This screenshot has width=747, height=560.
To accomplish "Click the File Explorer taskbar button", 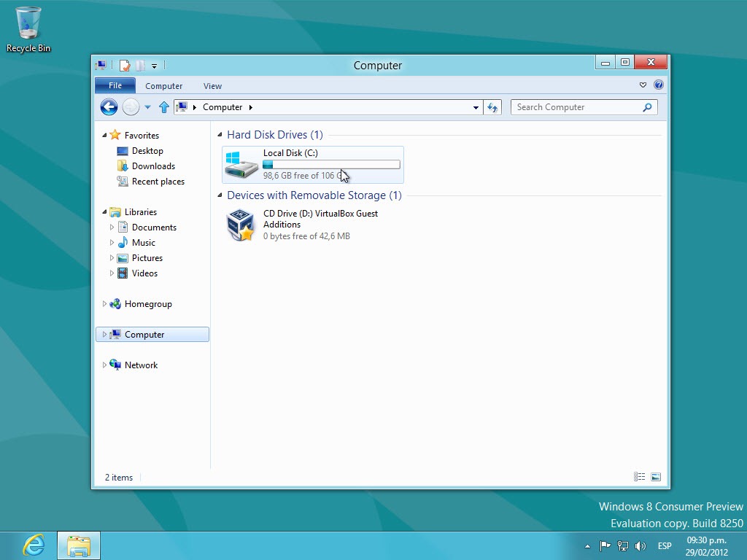I will pos(79,545).
